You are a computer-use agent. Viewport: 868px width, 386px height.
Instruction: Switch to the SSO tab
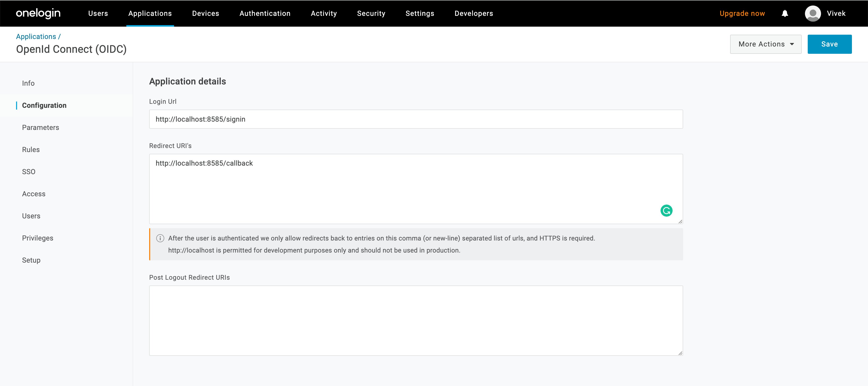tap(29, 172)
